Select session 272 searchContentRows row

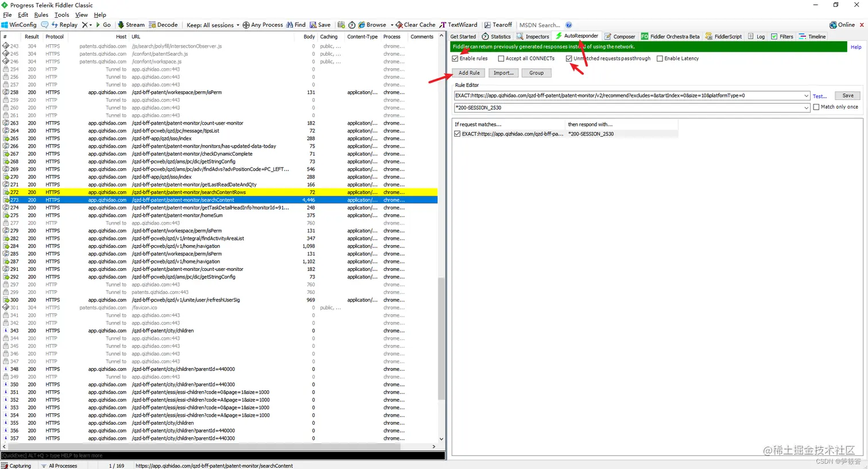[x=219, y=192]
